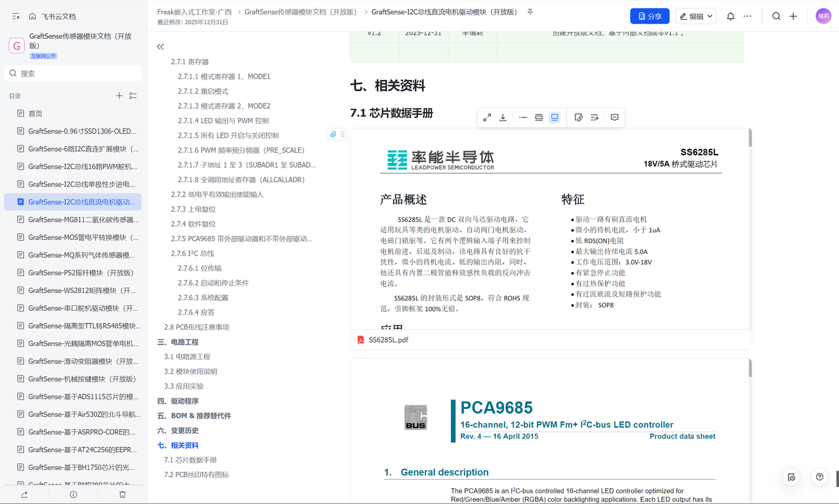Open the help question mark button
Viewport: 839px width, 504px height.
819,477
